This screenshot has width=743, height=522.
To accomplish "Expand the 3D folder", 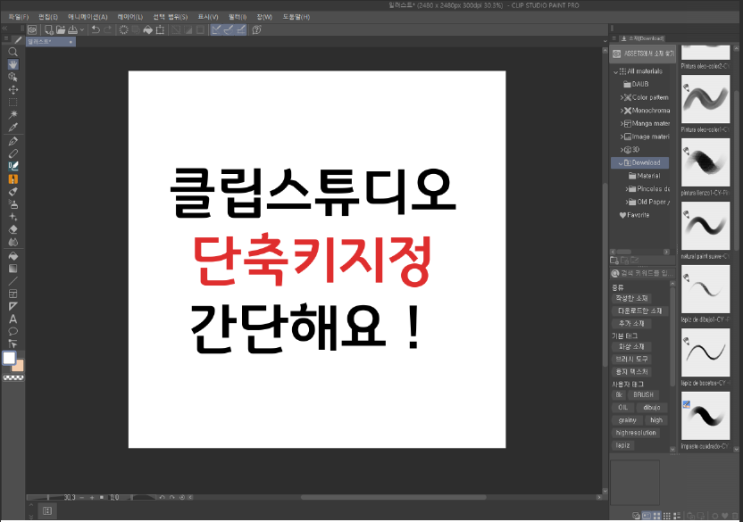I will [x=622, y=150].
